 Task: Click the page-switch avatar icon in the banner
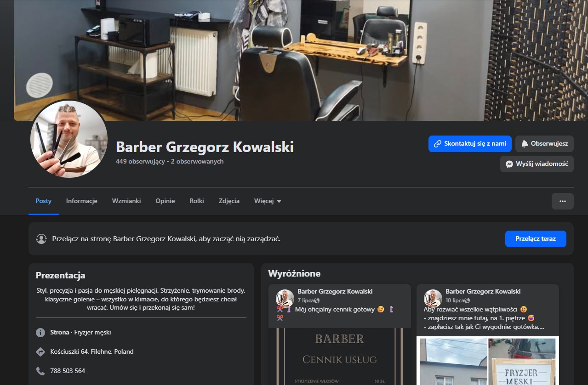click(41, 239)
